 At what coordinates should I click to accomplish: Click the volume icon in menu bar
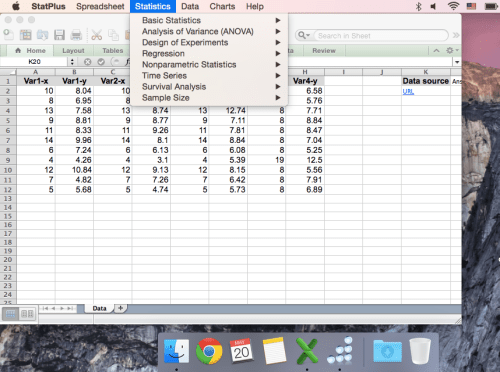click(433, 6)
